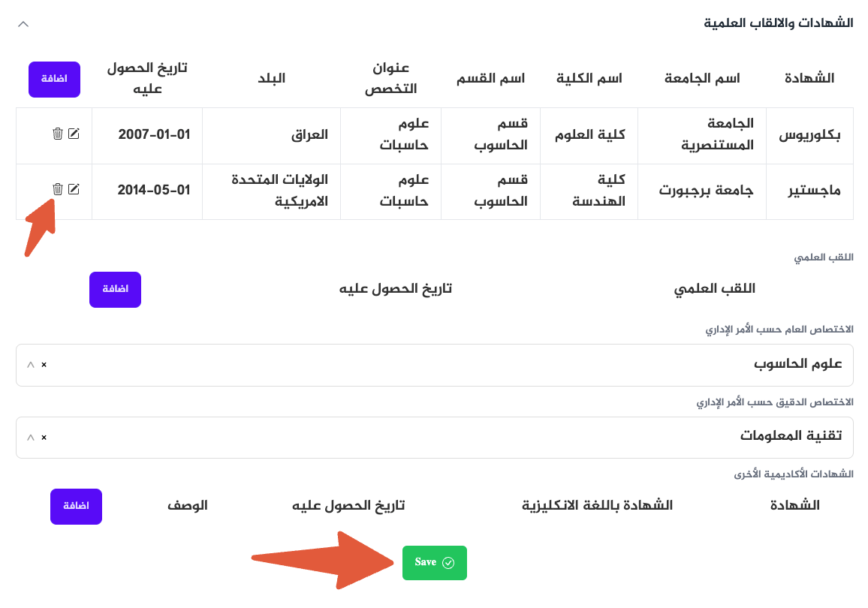Image resolution: width=868 pixels, height=608 pixels.
Task: Delete the master's degree row with trash icon
Action: coord(57,190)
